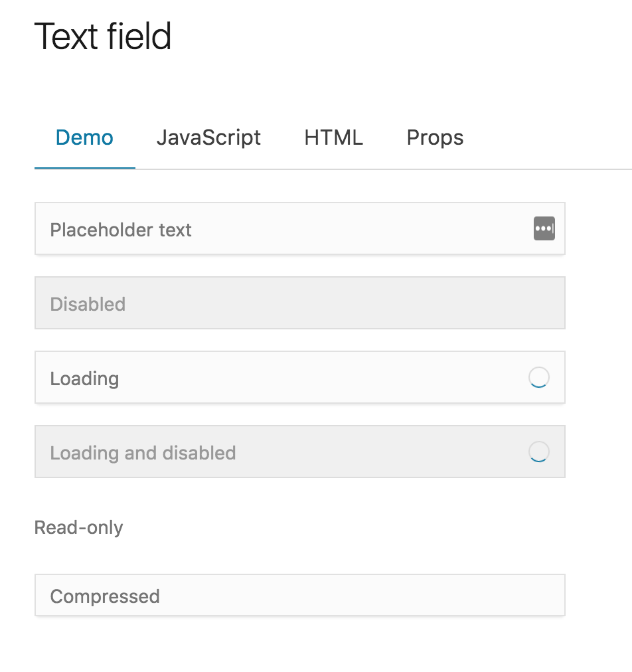Image resolution: width=632 pixels, height=672 pixels.
Task: Click the 'Text field' page heading
Action: tap(104, 37)
